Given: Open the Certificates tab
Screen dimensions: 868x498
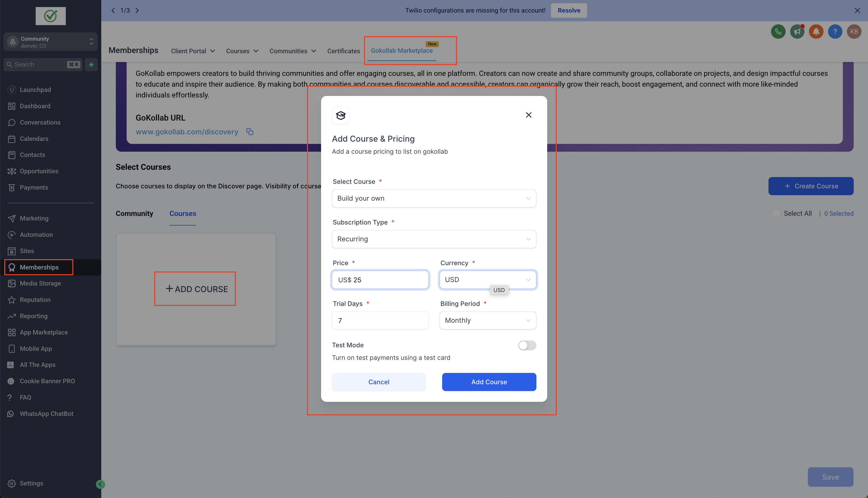Looking at the screenshot, I should [343, 51].
